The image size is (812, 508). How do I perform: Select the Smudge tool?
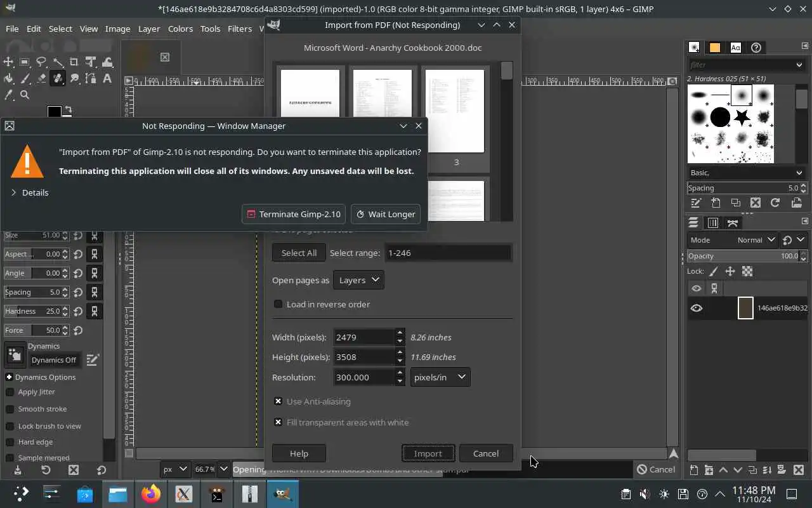[x=74, y=78]
